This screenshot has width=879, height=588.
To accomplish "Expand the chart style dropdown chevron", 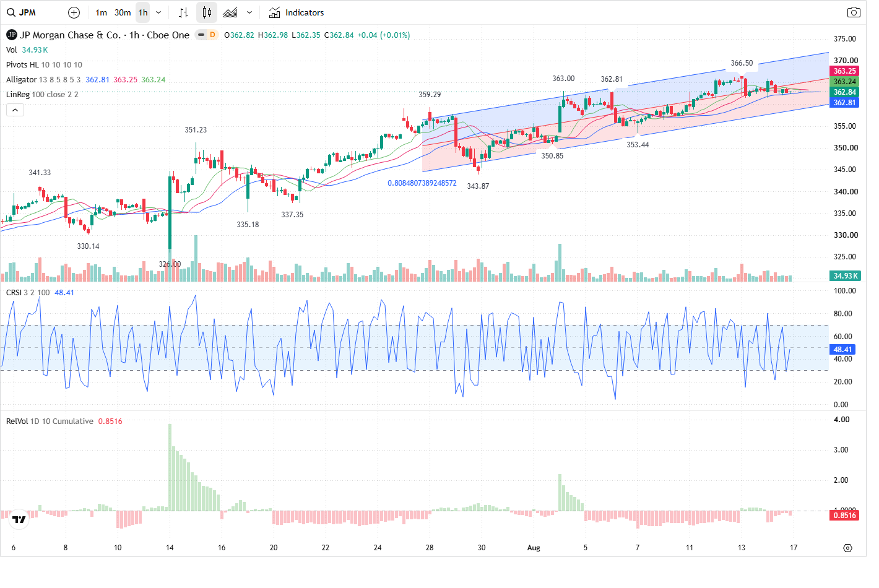I will (x=249, y=12).
